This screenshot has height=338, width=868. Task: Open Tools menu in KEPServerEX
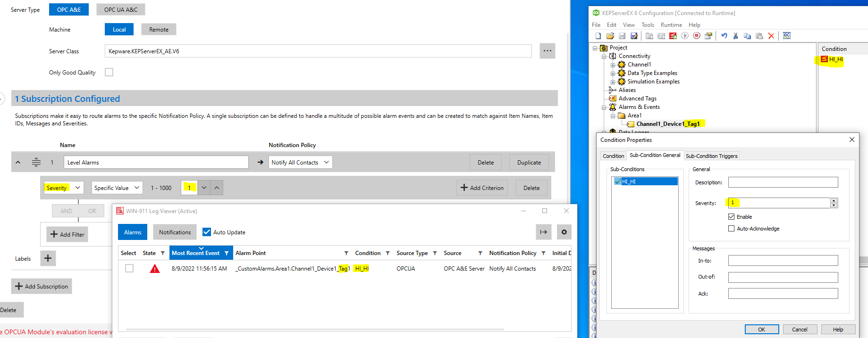648,25
